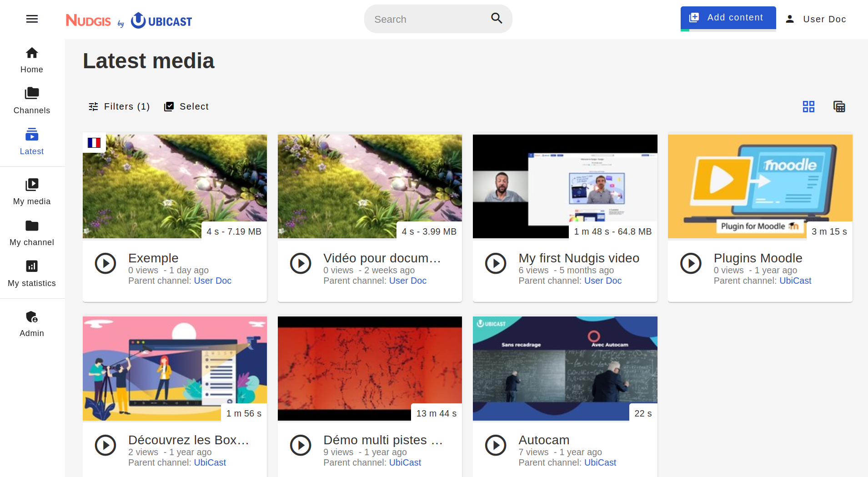868x477 pixels.
Task: Open UbiCast channel under Plugins Moodle
Action: 795,281
